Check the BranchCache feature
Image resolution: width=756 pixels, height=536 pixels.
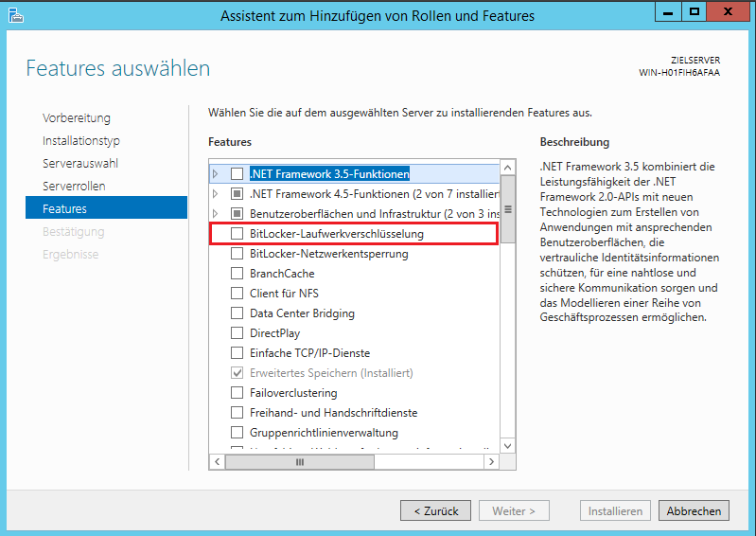pyautogui.click(x=237, y=274)
